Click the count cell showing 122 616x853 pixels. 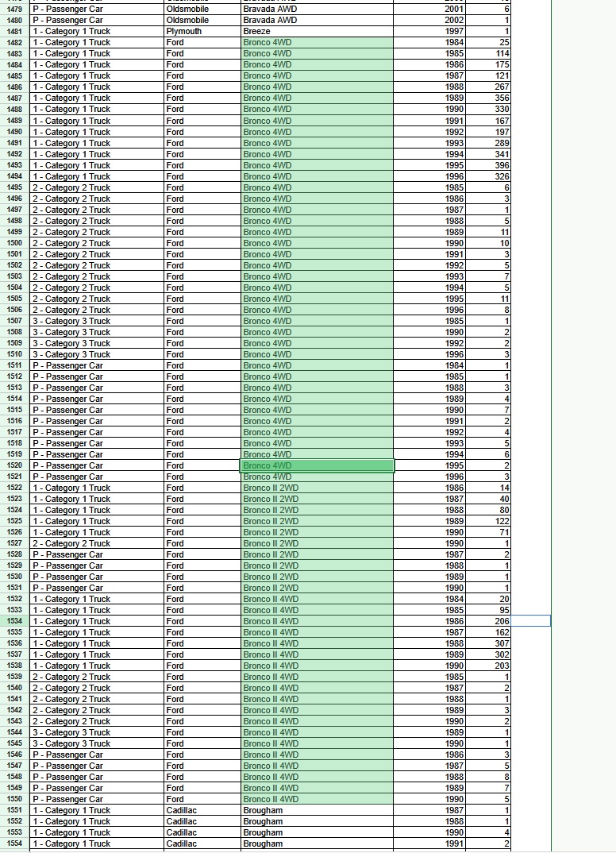tap(488, 521)
